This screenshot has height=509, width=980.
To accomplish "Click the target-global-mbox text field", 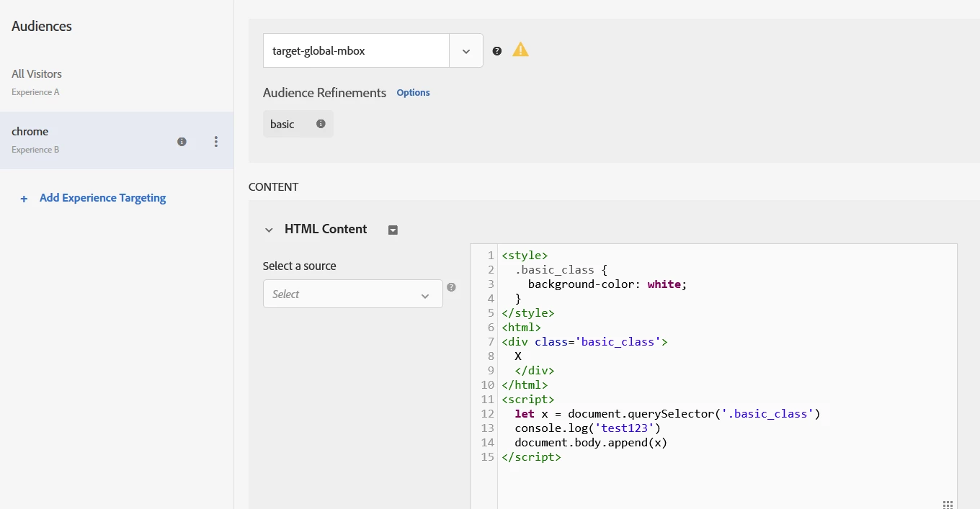I will tap(356, 51).
